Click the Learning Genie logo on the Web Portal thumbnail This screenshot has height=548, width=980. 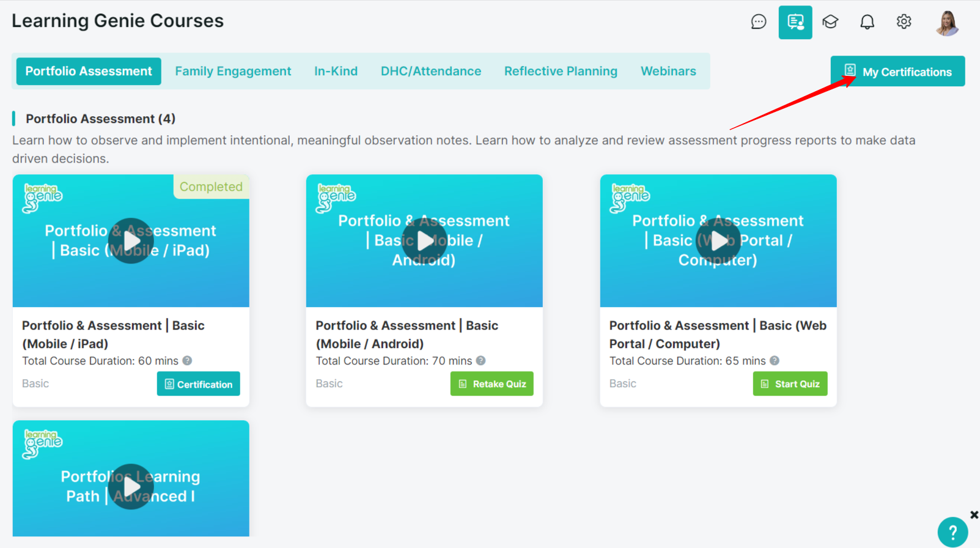pyautogui.click(x=630, y=198)
